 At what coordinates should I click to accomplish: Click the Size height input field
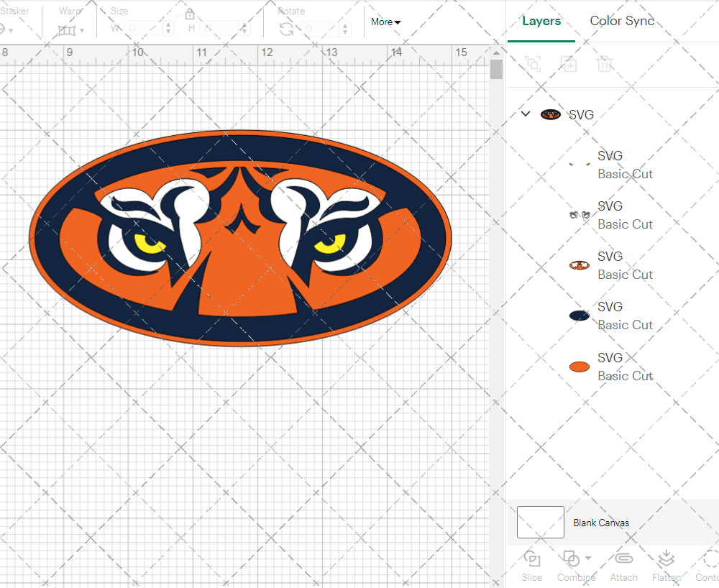click(x=220, y=29)
